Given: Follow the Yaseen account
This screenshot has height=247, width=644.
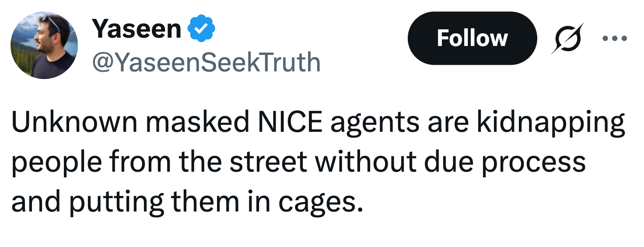Looking at the screenshot, I should click(472, 38).
